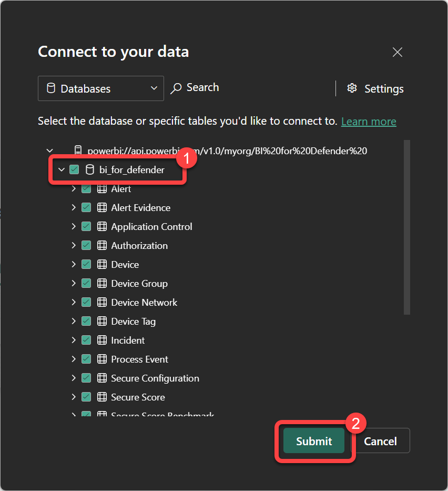Select Device Group label
Screen dimensions: 448x491
[139, 284]
